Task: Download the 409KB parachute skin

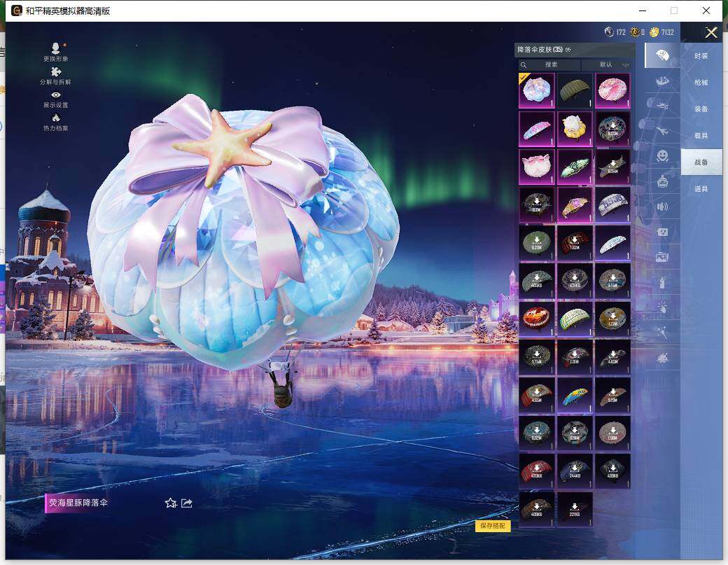Action: [x=536, y=509]
